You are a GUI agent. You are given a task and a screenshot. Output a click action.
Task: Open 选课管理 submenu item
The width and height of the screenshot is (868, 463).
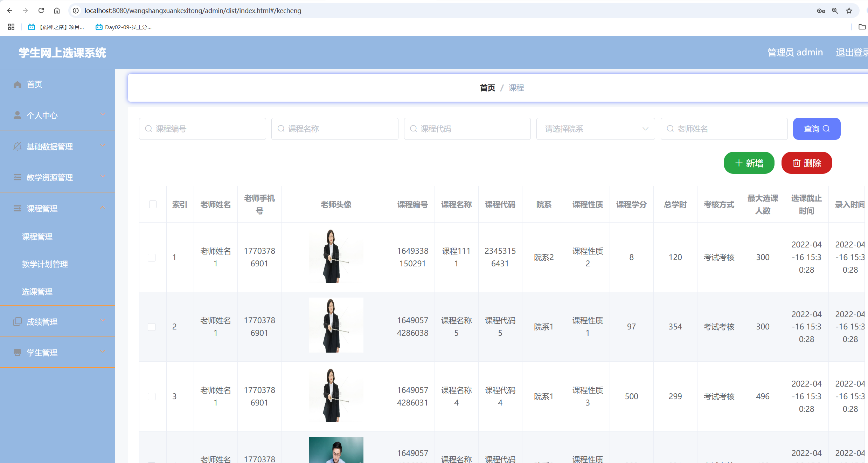coord(37,292)
